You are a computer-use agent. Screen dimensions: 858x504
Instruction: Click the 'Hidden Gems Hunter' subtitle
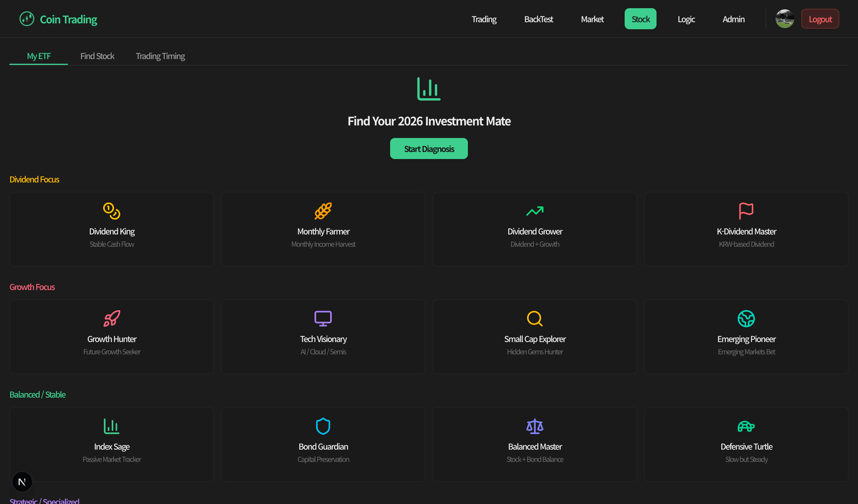[535, 351]
